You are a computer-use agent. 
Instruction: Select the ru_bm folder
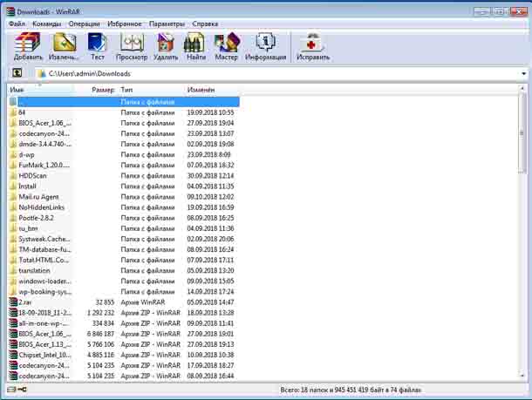tap(124, 228)
